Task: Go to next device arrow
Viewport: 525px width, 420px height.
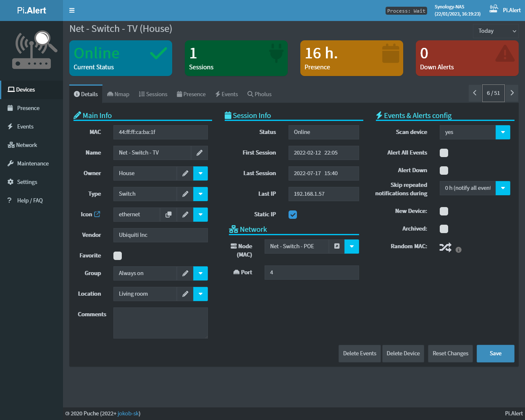Action: pos(512,93)
